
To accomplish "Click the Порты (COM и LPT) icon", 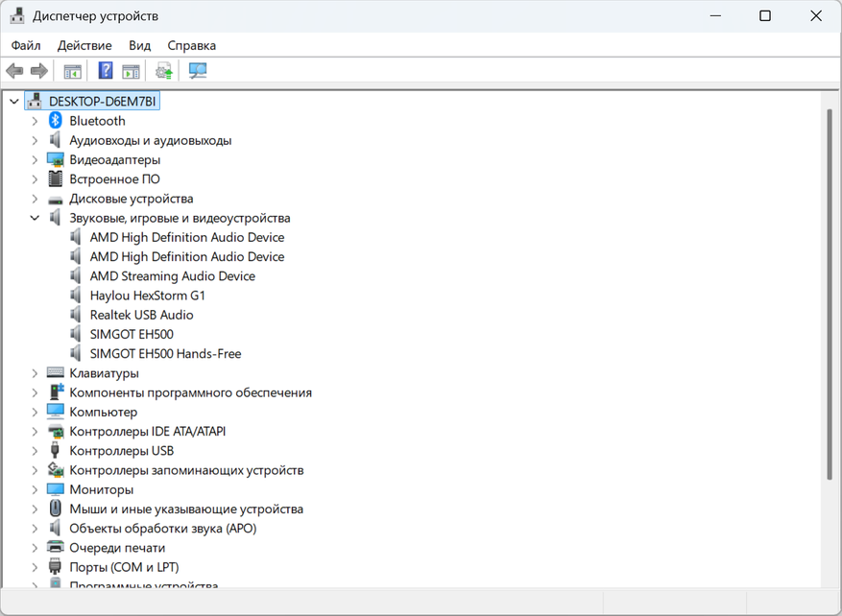I will [x=55, y=567].
